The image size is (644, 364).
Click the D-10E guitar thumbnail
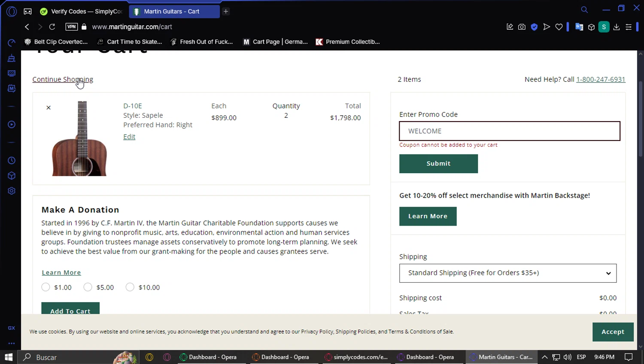79,138
